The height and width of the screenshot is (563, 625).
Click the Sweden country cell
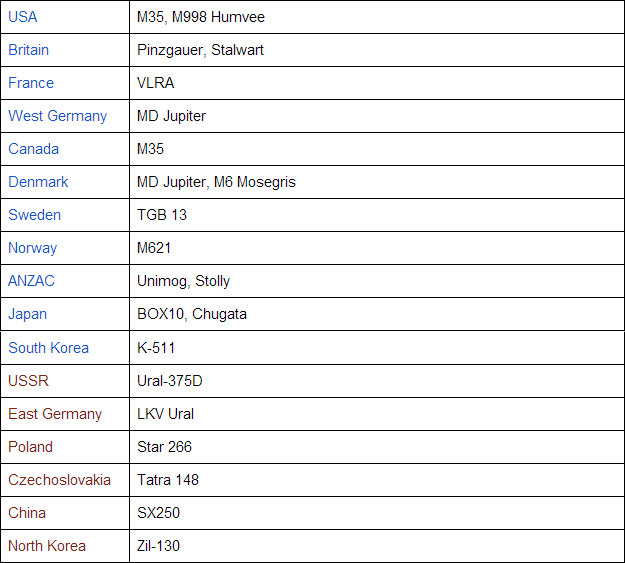pos(65,215)
